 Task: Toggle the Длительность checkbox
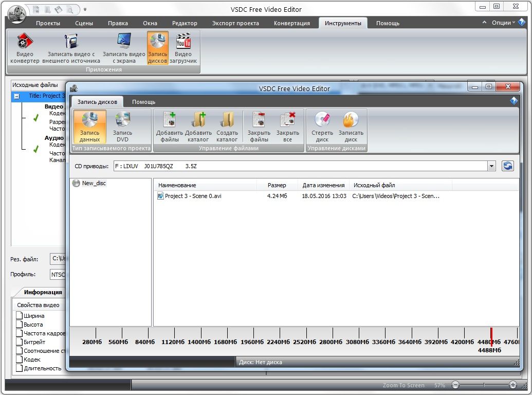tap(20, 368)
